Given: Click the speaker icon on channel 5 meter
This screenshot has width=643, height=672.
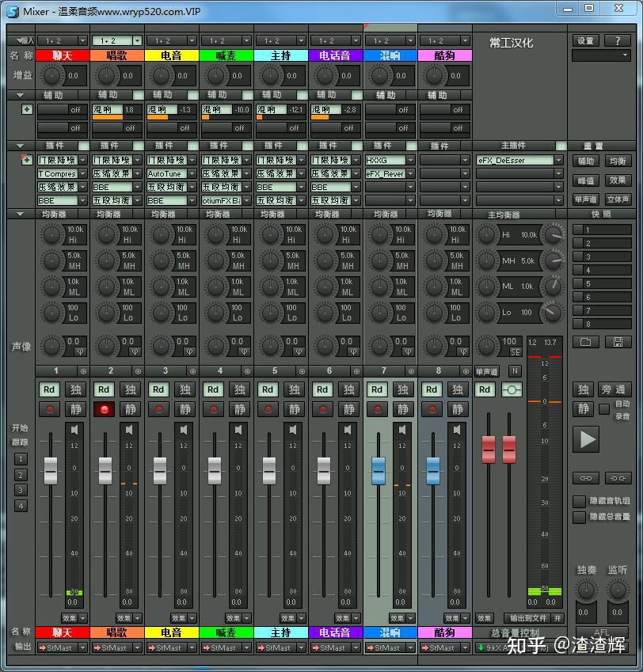Looking at the screenshot, I should coord(293,430).
